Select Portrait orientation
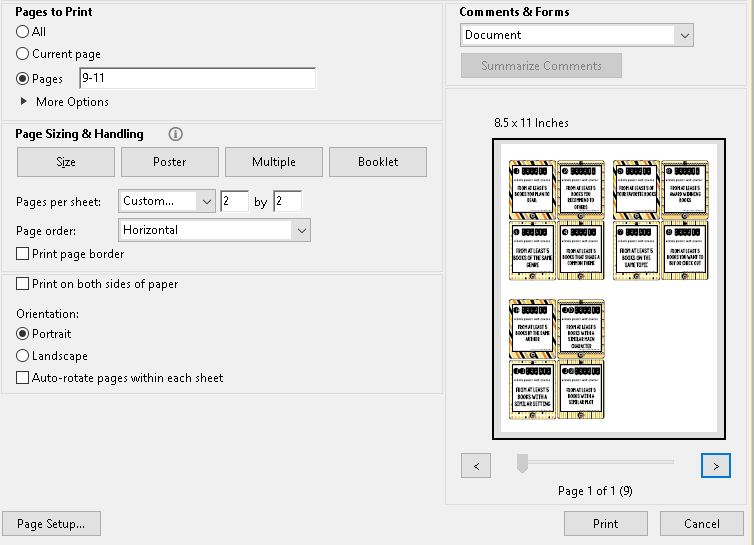Viewport: 754px width, 545px height. point(23,333)
